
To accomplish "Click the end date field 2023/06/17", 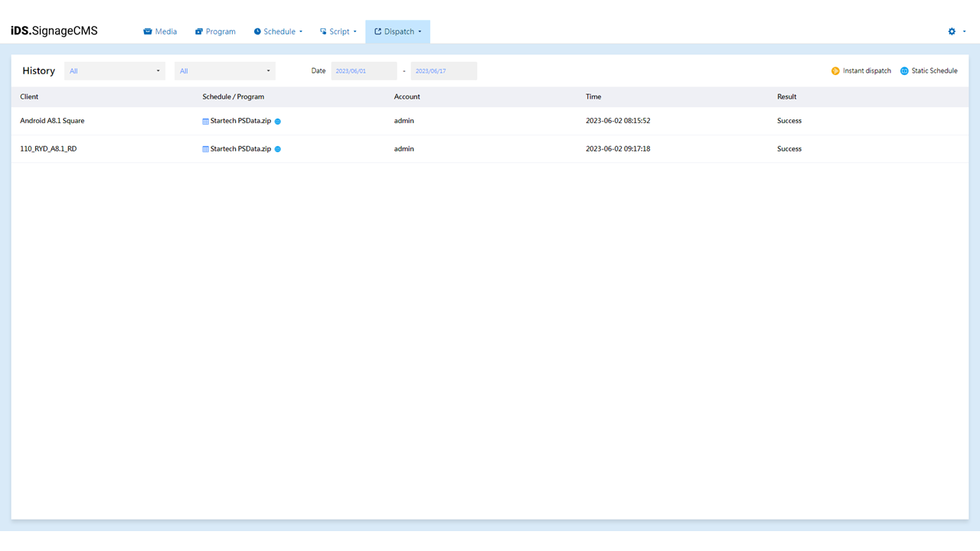I will coord(443,71).
